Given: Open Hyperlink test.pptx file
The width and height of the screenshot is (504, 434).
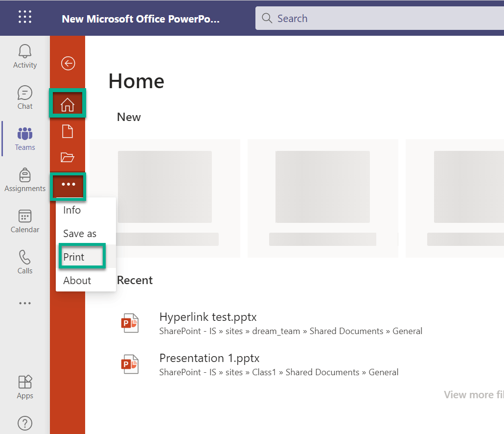Looking at the screenshot, I should (208, 317).
